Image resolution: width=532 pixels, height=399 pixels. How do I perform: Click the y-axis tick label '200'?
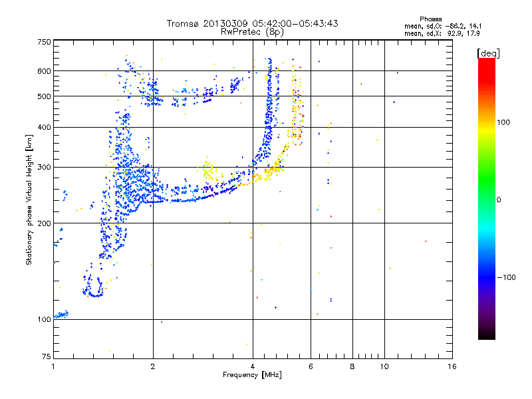click(x=44, y=223)
